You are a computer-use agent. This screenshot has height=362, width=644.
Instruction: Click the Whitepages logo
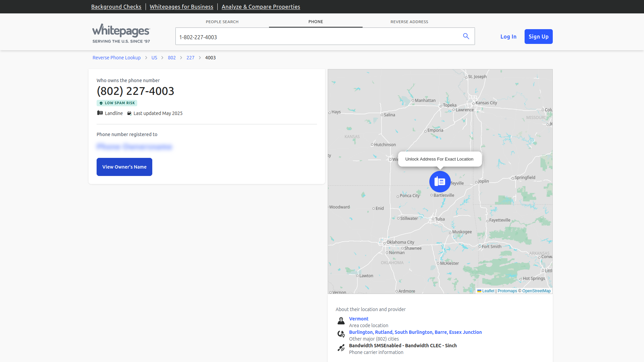121,33
